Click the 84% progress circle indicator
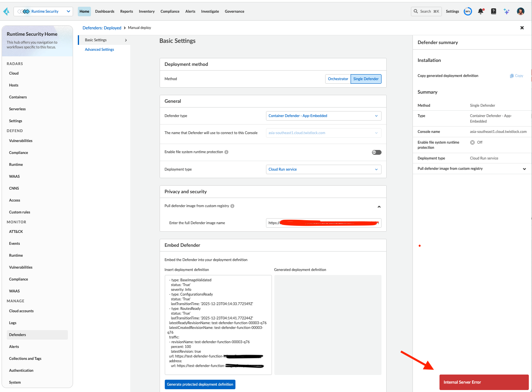 [468, 12]
